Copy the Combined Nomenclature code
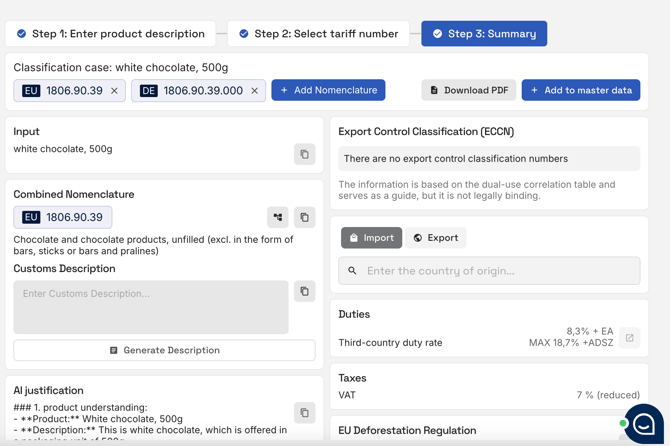This screenshot has width=670, height=446. point(304,217)
